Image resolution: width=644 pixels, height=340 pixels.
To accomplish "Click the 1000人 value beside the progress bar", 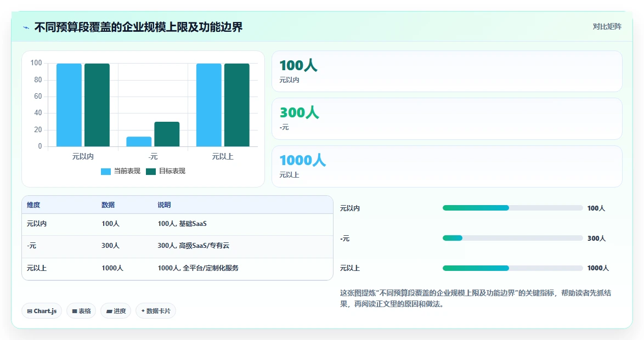I will point(598,268).
